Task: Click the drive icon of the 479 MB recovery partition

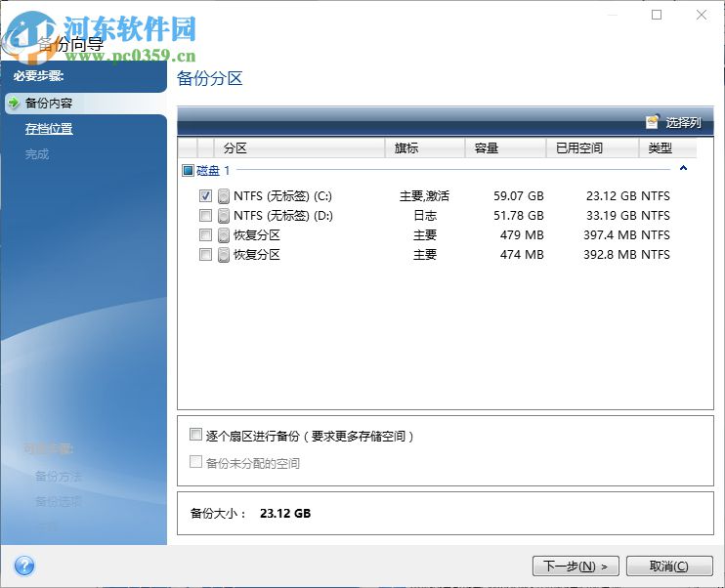Action: [x=224, y=235]
